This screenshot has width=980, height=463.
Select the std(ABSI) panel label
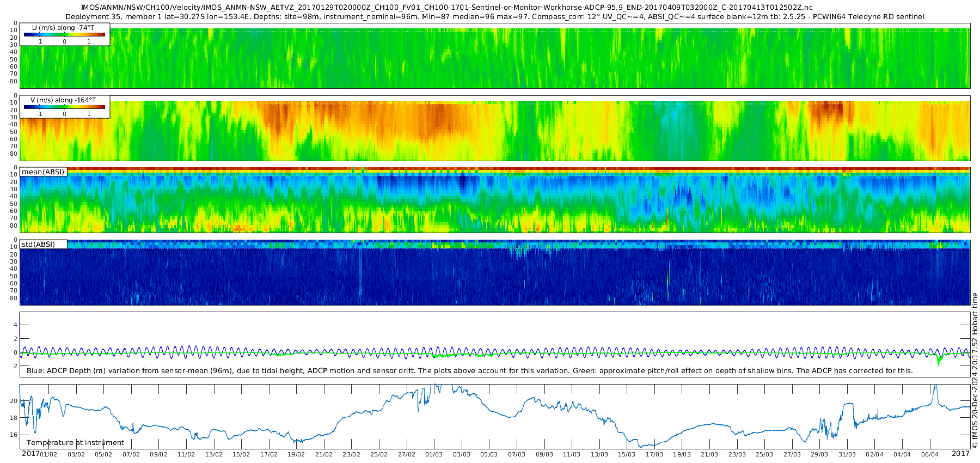click(38, 245)
